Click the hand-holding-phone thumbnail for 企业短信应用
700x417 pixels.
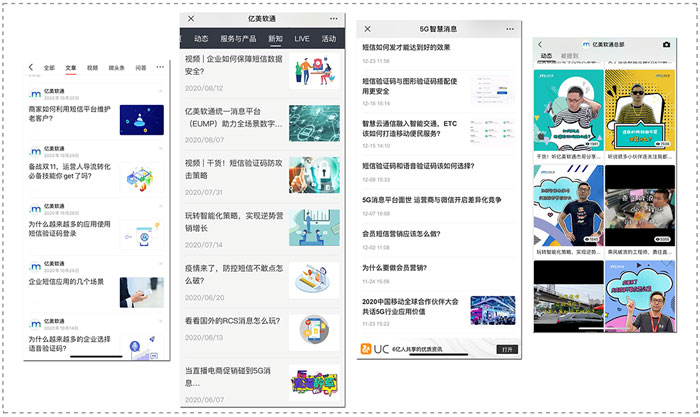(x=142, y=292)
